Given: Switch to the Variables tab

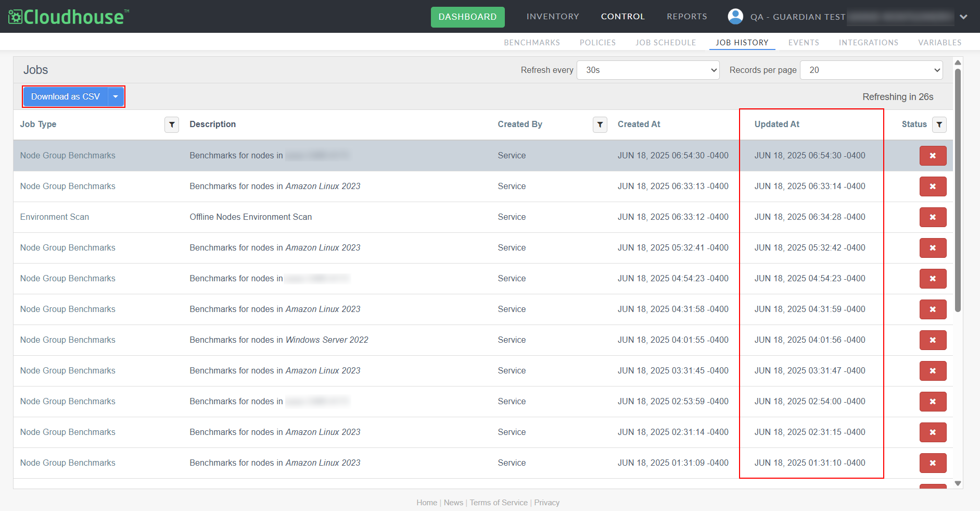Looking at the screenshot, I should coord(939,43).
